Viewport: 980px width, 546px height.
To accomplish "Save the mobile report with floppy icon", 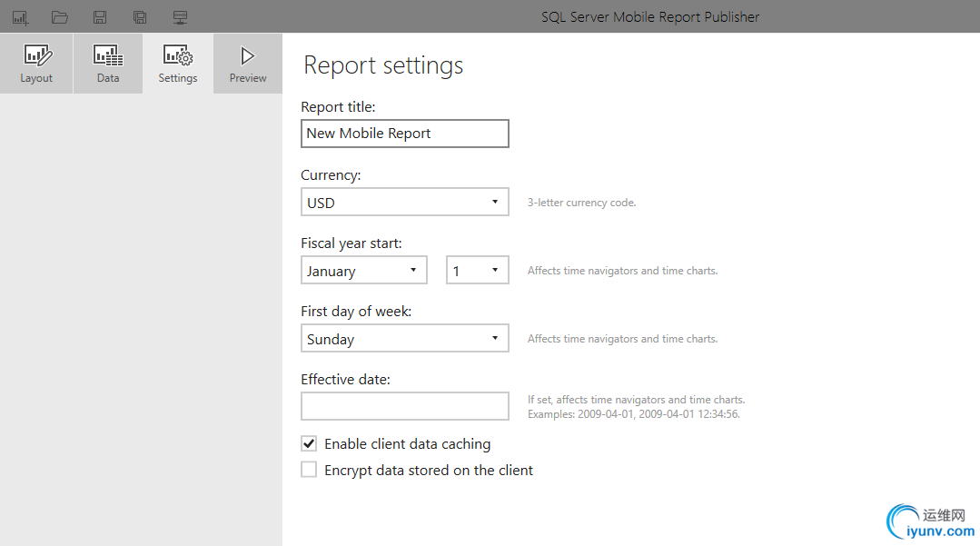I will (x=100, y=17).
